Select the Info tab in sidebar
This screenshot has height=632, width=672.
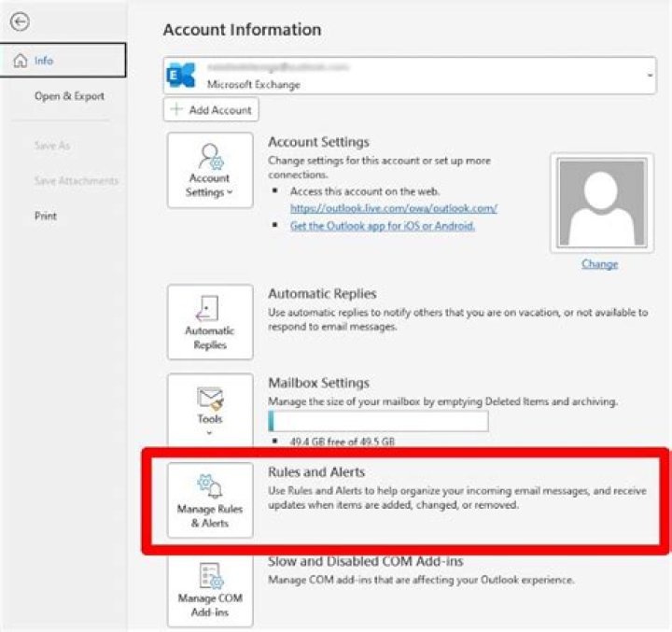[x=63, y=61]
